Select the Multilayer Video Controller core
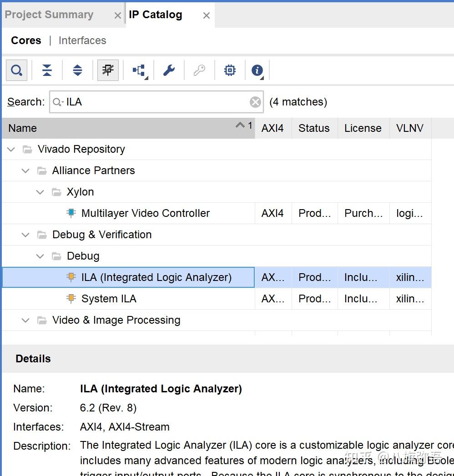This screenshot has width=454, height=476. pyautogui.click(x=145, y=213)
